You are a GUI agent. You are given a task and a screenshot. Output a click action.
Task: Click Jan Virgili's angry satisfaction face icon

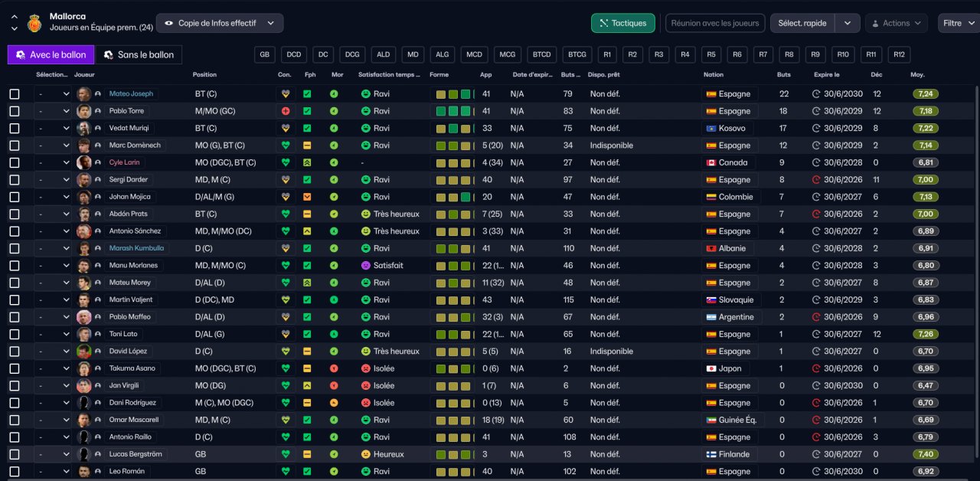click(x=366, y=385)
